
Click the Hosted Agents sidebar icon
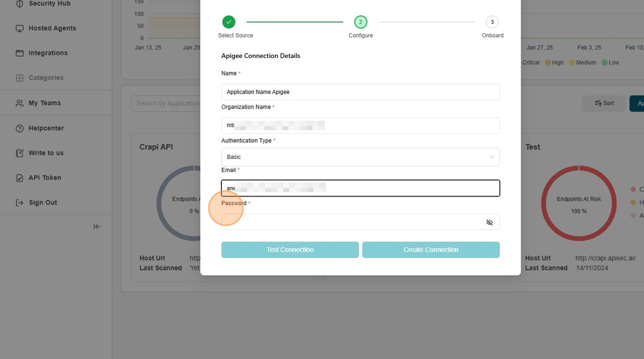[20, 29]
